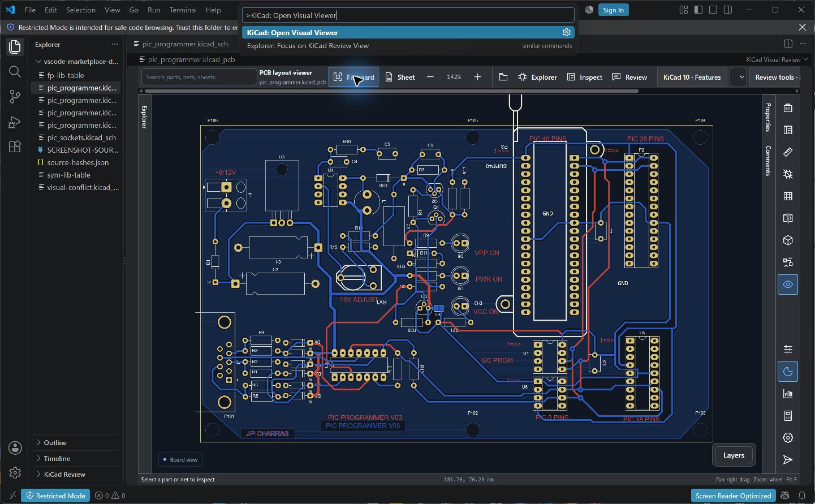The height and width of the screenshot is (504, 815).
Task: Open the Selection menu
Action: click(x=81, y=10)
